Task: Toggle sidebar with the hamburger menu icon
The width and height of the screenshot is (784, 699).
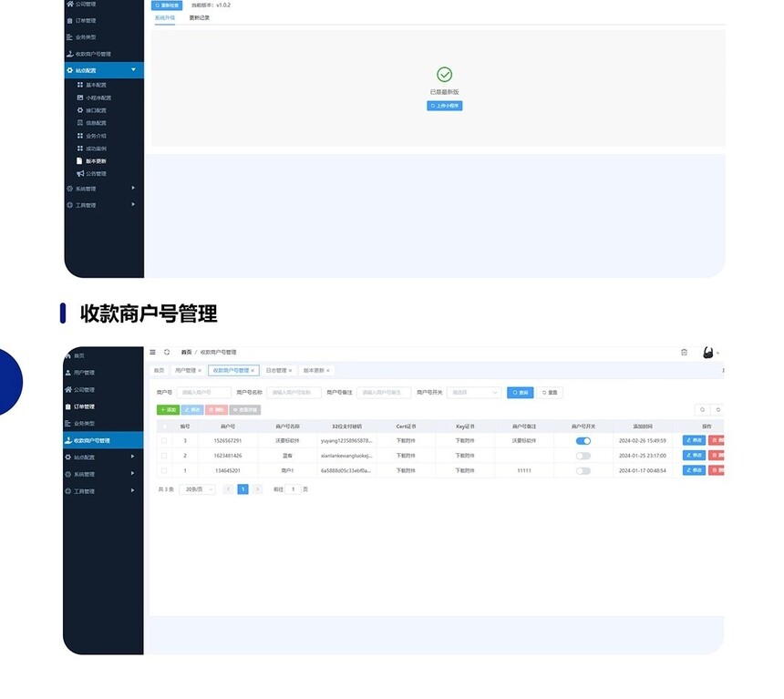Action: pos(152,352)
